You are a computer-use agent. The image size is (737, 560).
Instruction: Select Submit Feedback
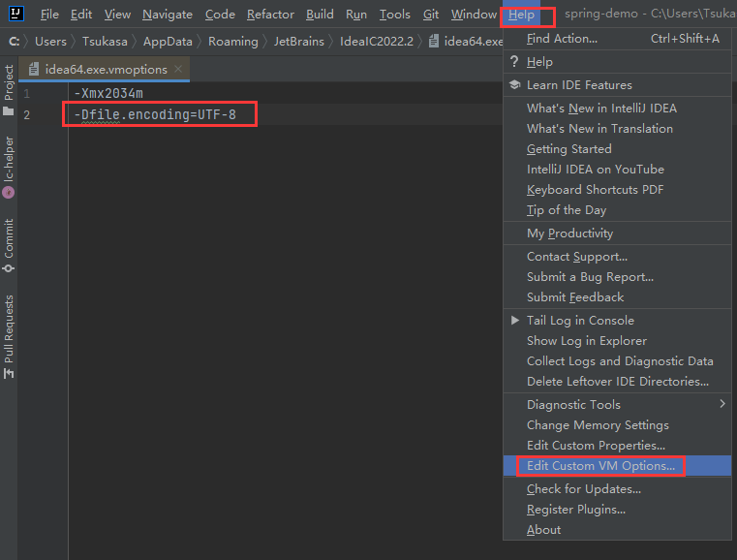coord(617,297)
